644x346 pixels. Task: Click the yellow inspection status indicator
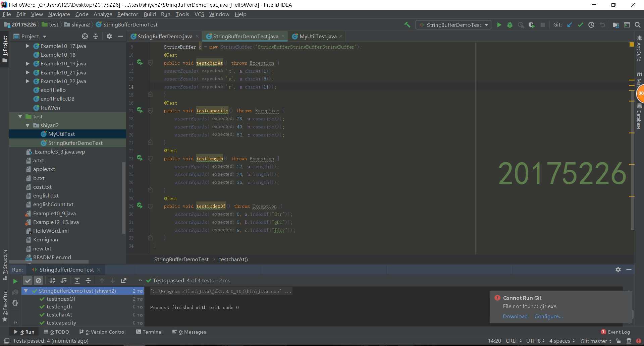click(632, 44)
